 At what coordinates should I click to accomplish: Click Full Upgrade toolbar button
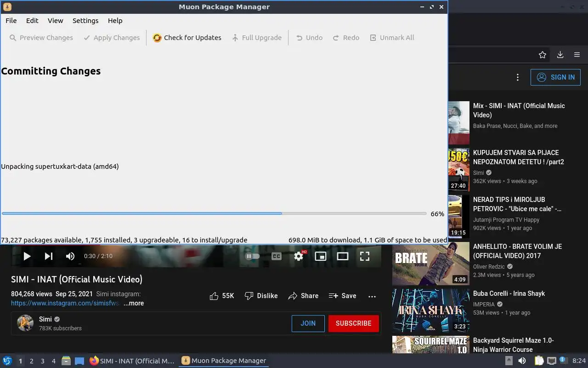[x=257, y=38]
